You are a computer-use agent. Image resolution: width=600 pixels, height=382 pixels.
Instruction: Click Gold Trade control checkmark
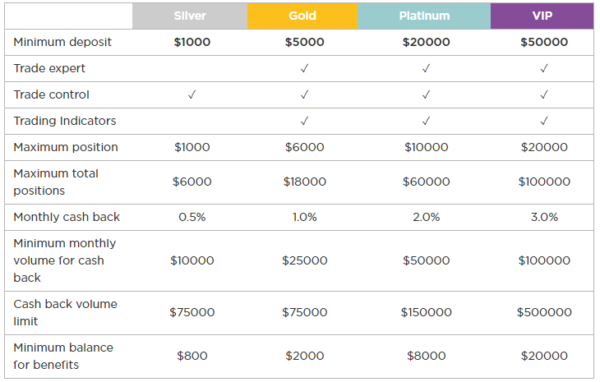click(305, 95)
